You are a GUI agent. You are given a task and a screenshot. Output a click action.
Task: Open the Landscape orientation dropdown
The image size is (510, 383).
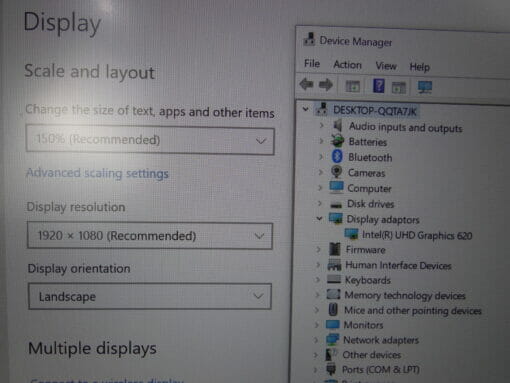coord(150,296)
